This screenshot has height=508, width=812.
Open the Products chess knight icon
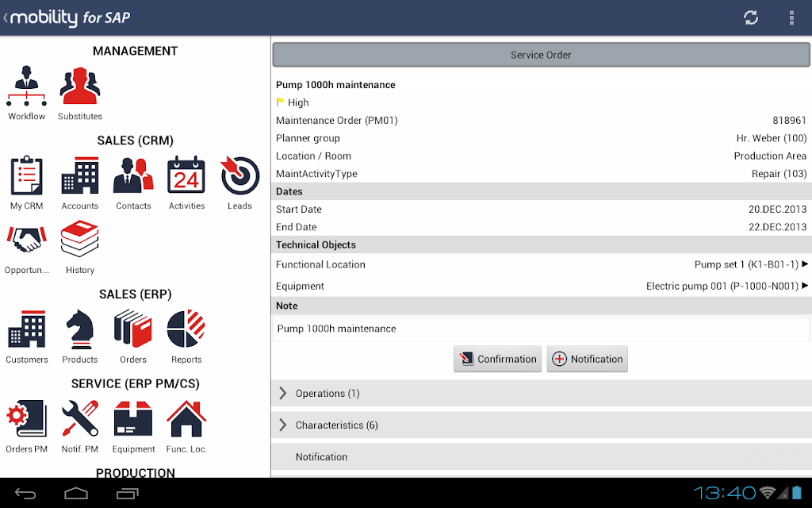(x=80, y=330)
